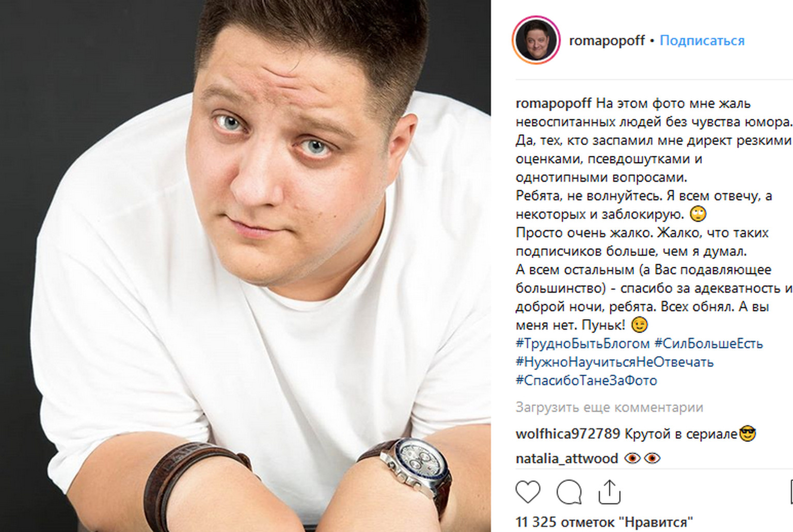793x532 pixels.
Task: Click the main post photo of the man
Action: pos(245,266)
